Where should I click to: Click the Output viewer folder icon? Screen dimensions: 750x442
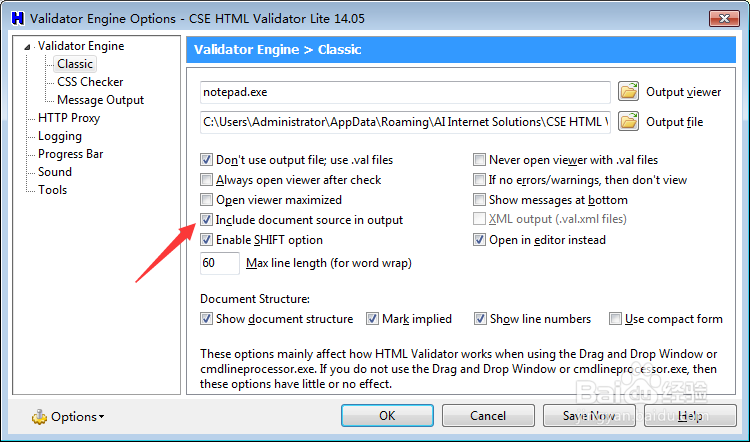[628, 92]
